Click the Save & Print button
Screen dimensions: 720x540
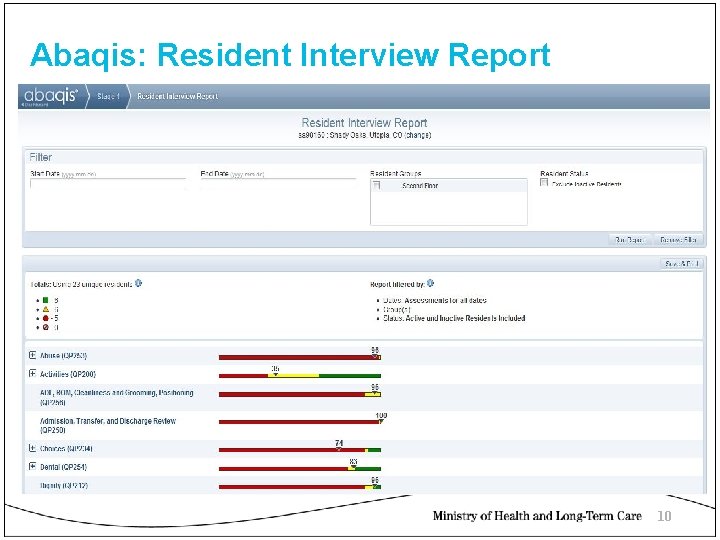point(682,264)
